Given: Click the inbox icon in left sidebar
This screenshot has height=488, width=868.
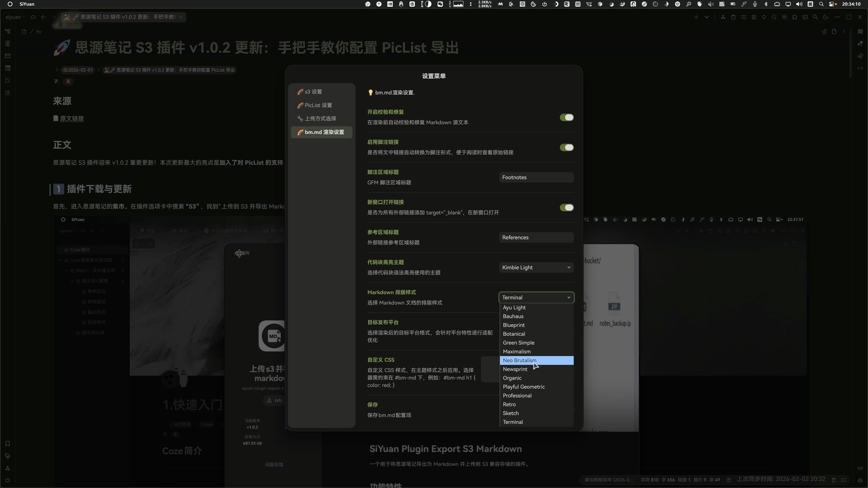Looking at the screenshot, I should 7,56.
